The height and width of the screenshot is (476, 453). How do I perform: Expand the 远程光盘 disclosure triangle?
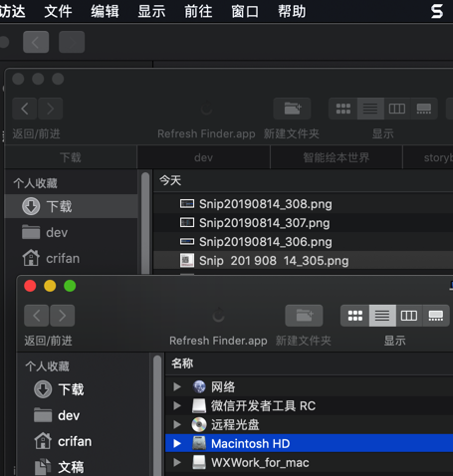[x=177, y=424]
